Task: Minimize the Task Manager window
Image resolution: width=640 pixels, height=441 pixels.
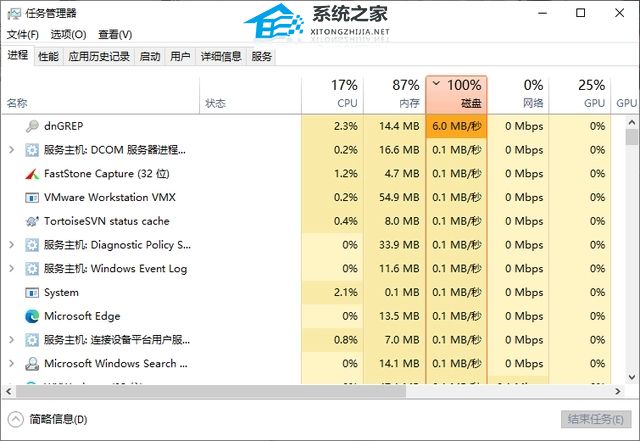Action: point(542,13)
